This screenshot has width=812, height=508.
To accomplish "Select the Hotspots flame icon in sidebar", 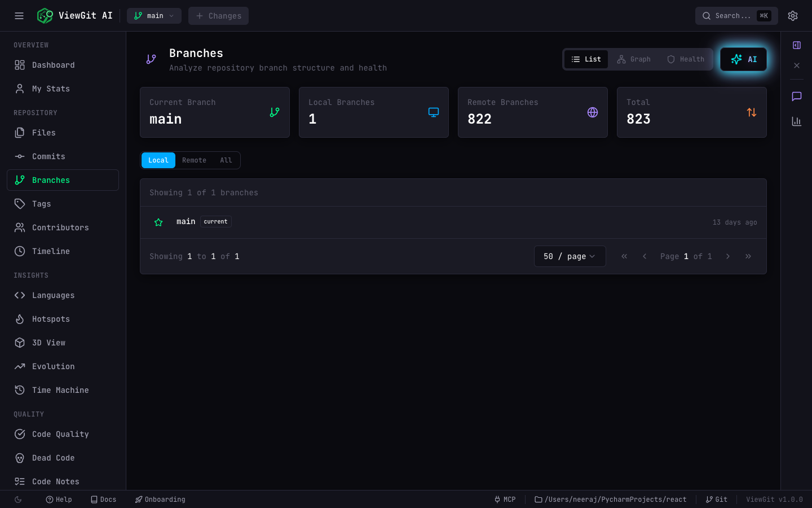I will point(20,319).
